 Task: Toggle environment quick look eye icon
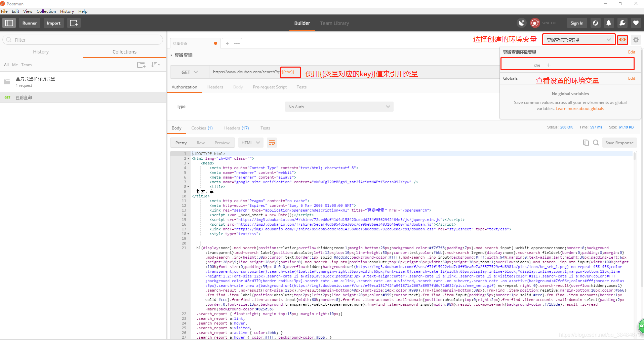[622, 40]
